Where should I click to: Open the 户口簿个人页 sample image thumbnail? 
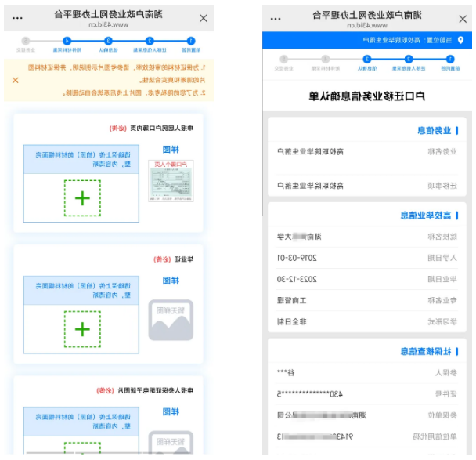[171, 181]
